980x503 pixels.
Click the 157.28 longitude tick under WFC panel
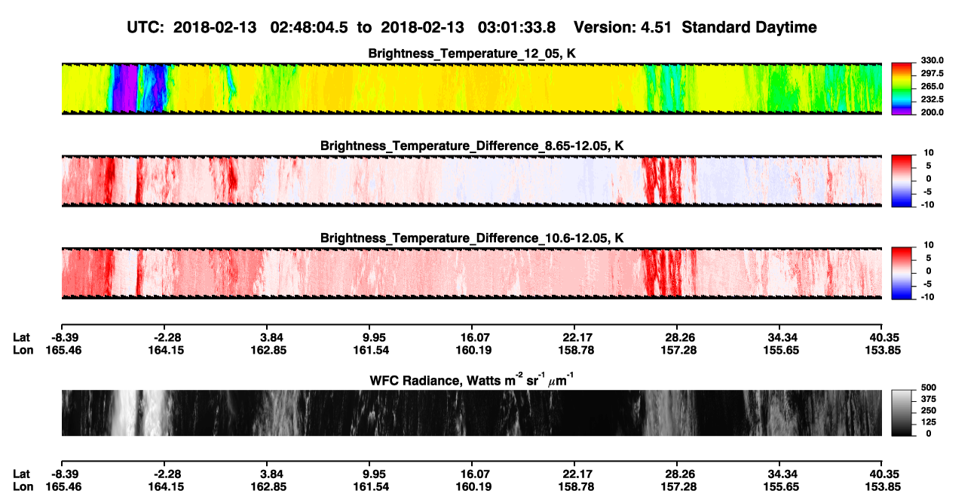tap(677, 486)
